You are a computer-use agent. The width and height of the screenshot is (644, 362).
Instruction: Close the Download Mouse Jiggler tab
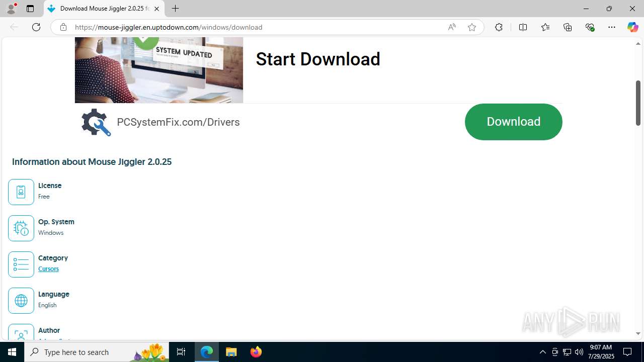click(156, 9)
